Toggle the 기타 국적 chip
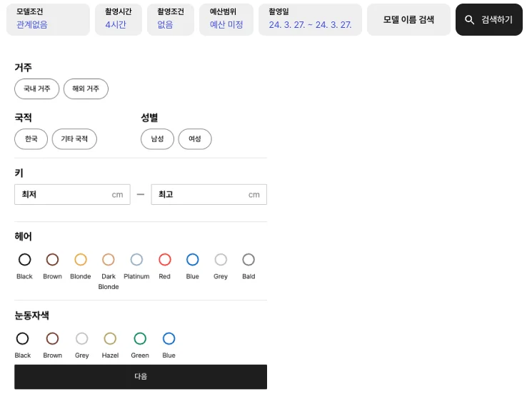 (74, 139)
